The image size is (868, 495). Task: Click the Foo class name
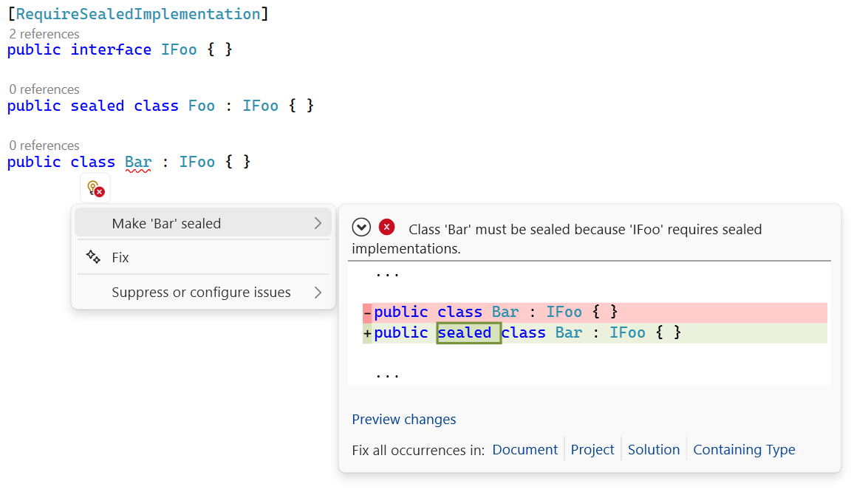202,106
